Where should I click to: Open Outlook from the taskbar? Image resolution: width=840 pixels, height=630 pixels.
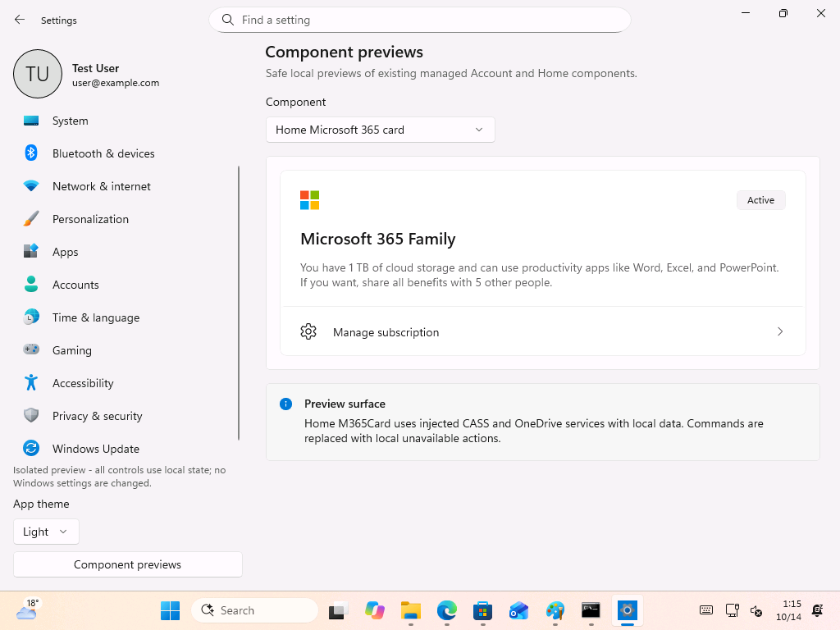click(518, 610)
